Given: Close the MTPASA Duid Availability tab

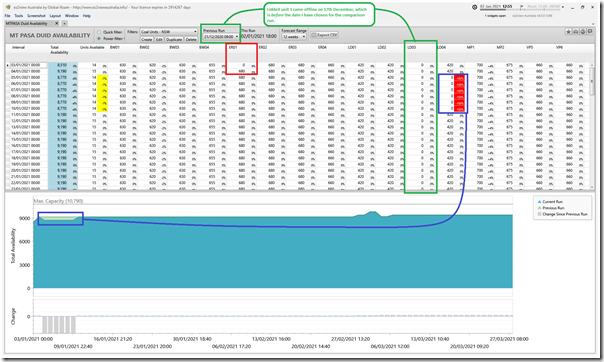Looking at the screenshot, I should (x=57, y=23).
